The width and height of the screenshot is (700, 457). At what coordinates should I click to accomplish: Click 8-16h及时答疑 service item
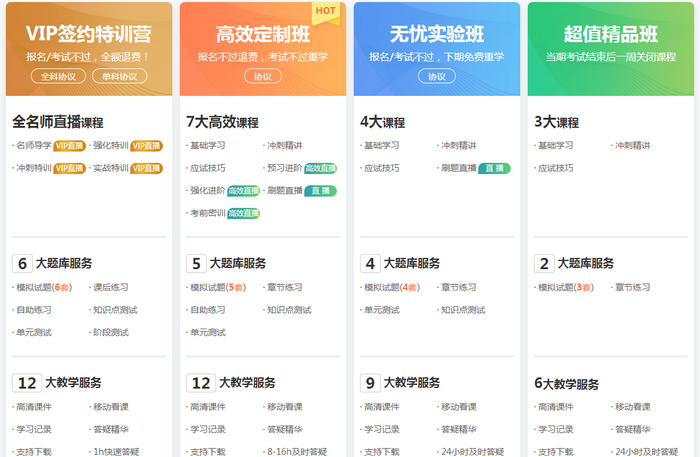tap(297, 451)
